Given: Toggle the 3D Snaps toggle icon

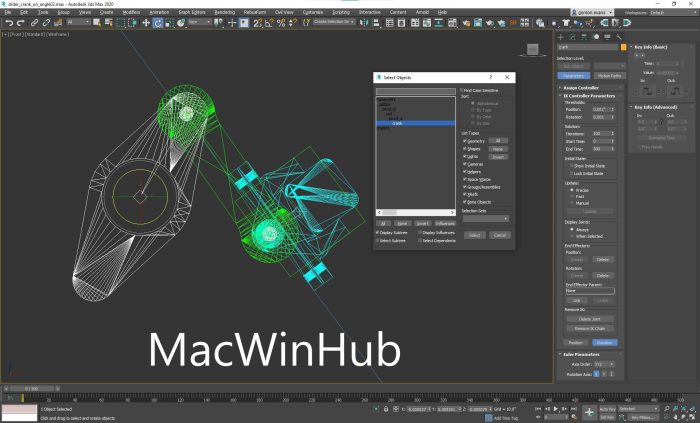Looking at the screenshot, I should click(258, 23).
